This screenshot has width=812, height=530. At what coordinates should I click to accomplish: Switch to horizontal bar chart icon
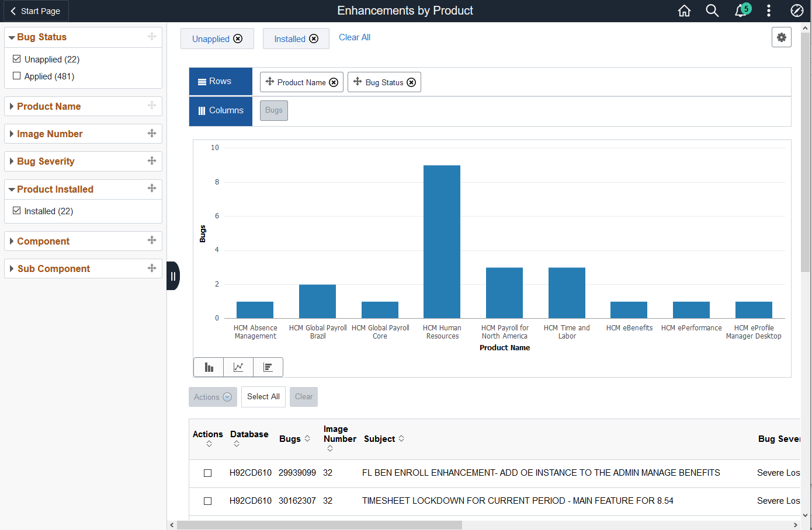[268, 367]
